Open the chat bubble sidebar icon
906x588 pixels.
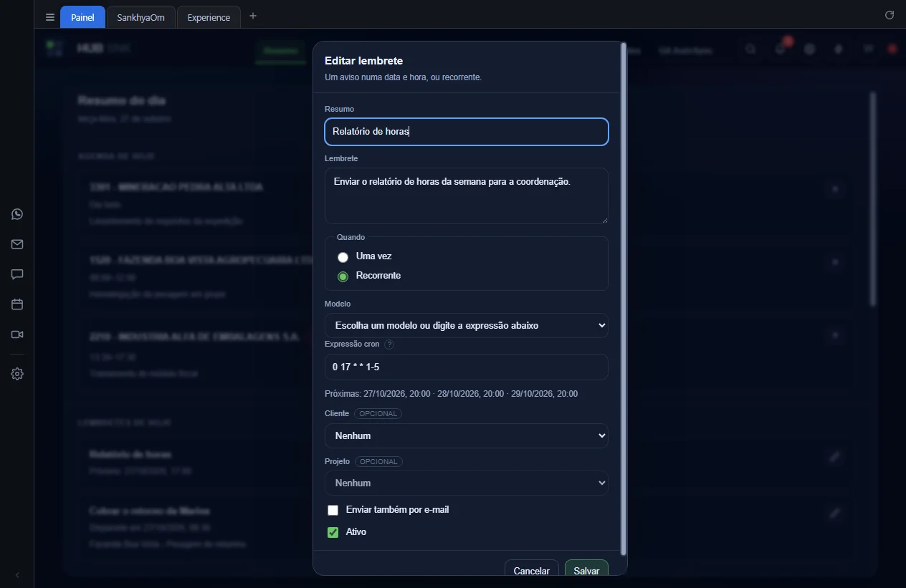tap(17, 274)
